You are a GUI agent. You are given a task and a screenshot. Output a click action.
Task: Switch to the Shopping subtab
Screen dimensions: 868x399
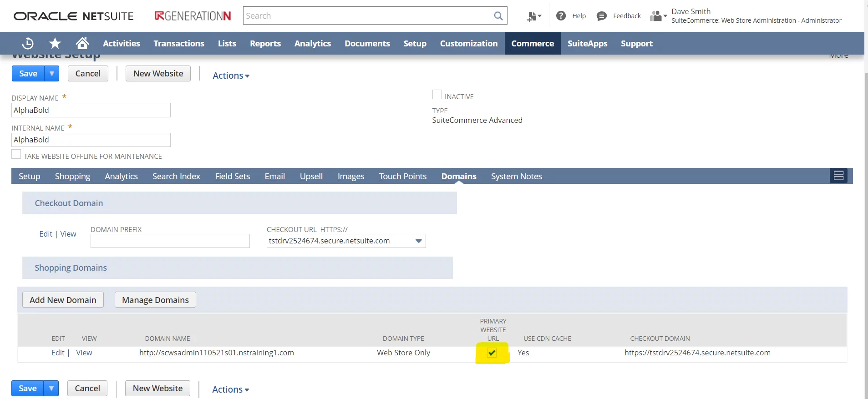73,176
